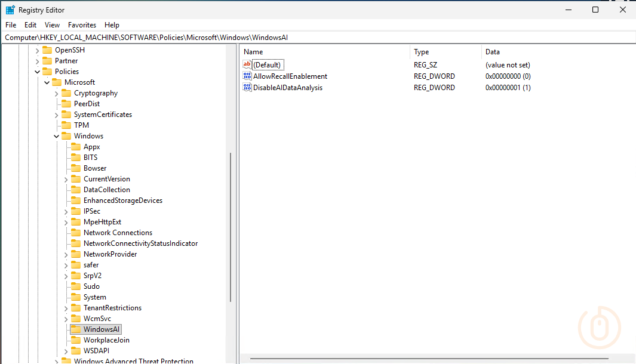Expand the CurrentVersion tree node
The width and height of the screenshot is (636, 364).
tap(66, 178)
